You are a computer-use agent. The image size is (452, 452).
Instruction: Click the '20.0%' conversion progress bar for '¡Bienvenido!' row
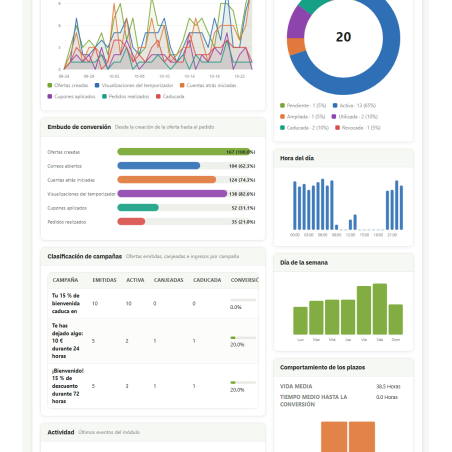tap(243, 383)
